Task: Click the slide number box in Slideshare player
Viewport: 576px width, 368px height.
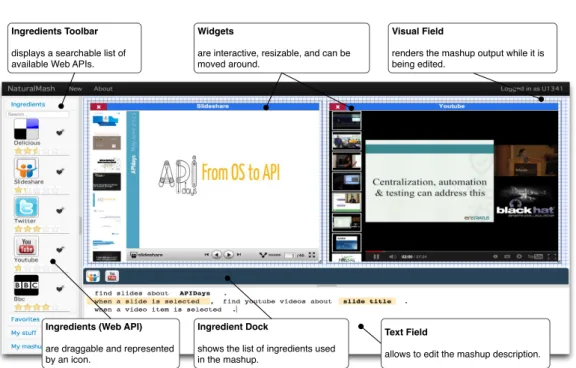Action: click(290, 255)
